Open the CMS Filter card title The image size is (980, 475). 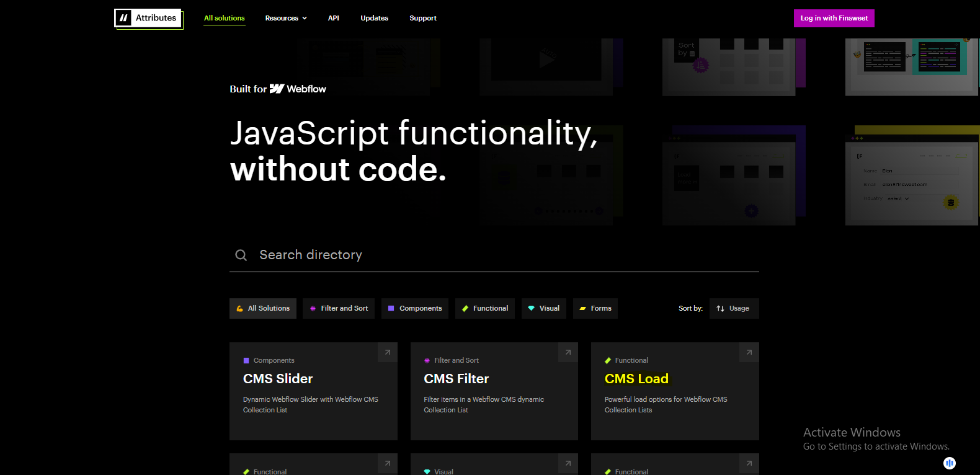tap(457, 379)
